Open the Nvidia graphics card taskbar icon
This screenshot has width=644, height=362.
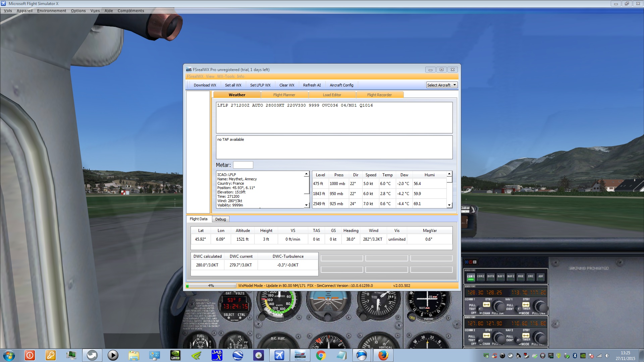click(x=175, y=355)
